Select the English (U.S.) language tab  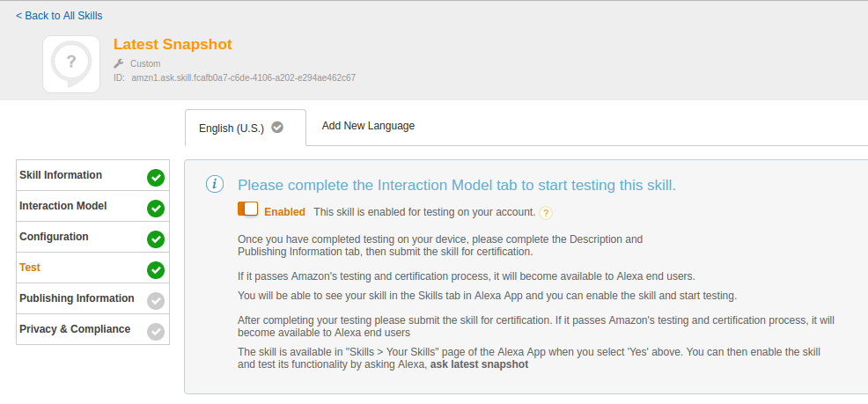point(246,128)
